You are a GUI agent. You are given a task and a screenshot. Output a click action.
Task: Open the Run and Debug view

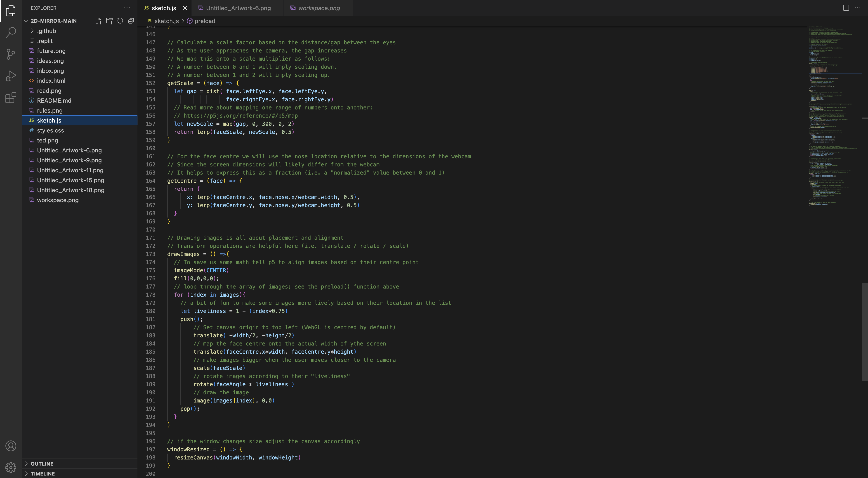click(11, 76)
